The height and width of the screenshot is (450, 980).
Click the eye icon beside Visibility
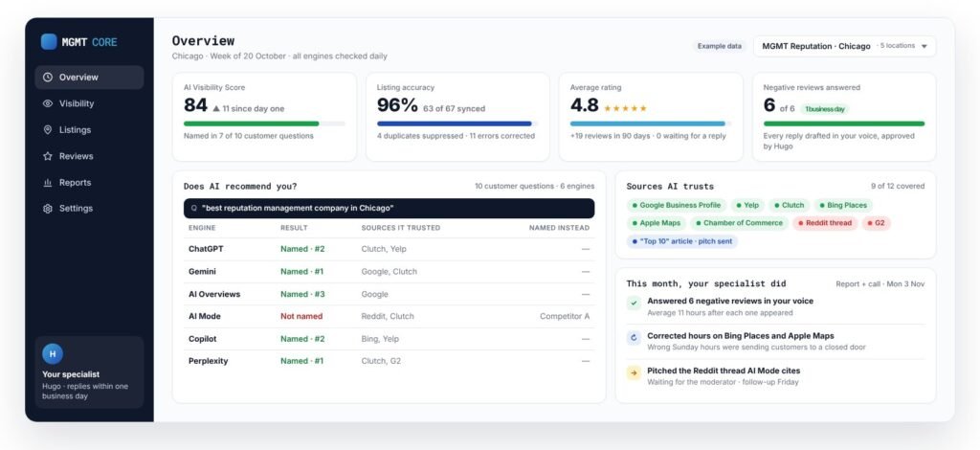coord(48,103)
